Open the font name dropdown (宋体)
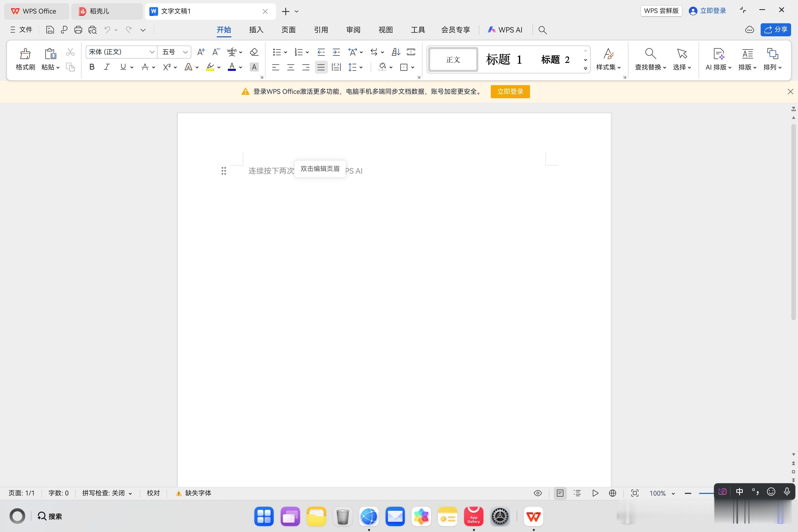Screen dimensions: 798x532 point(152,52)
